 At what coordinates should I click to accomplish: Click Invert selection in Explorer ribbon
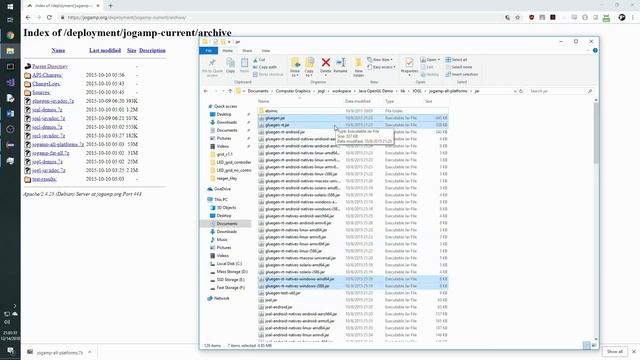462,74
